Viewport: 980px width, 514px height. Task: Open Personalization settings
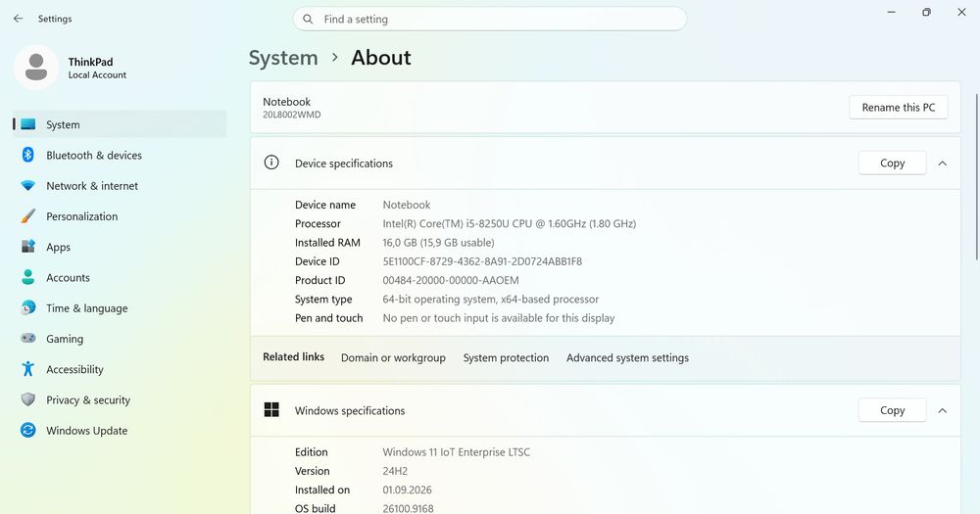point(120,216)
